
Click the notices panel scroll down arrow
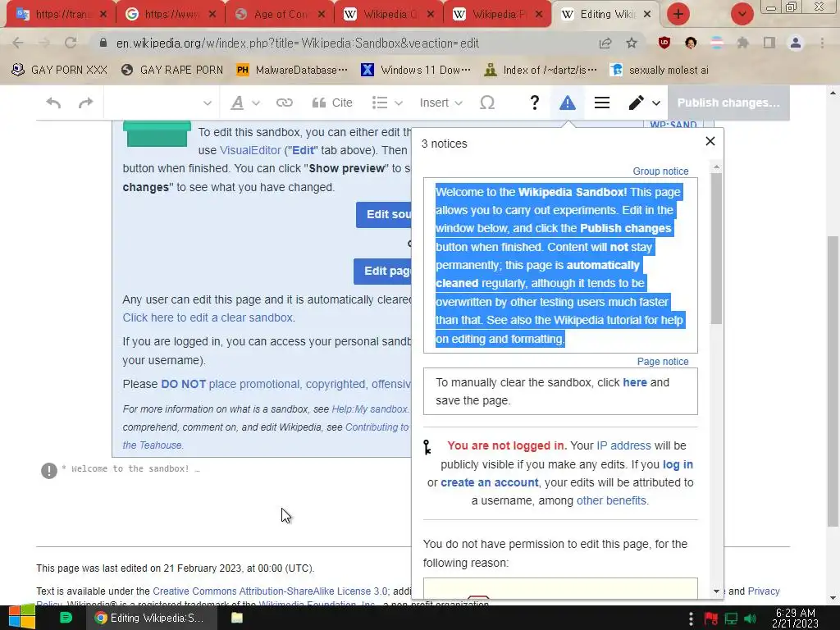point(716,591)
